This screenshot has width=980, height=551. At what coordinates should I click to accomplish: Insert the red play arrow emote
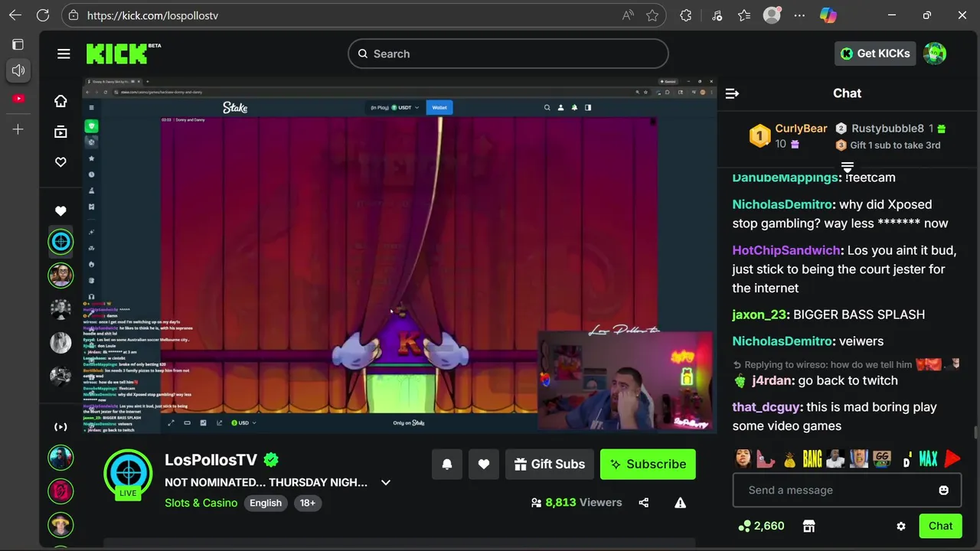[x=952, y=458]
